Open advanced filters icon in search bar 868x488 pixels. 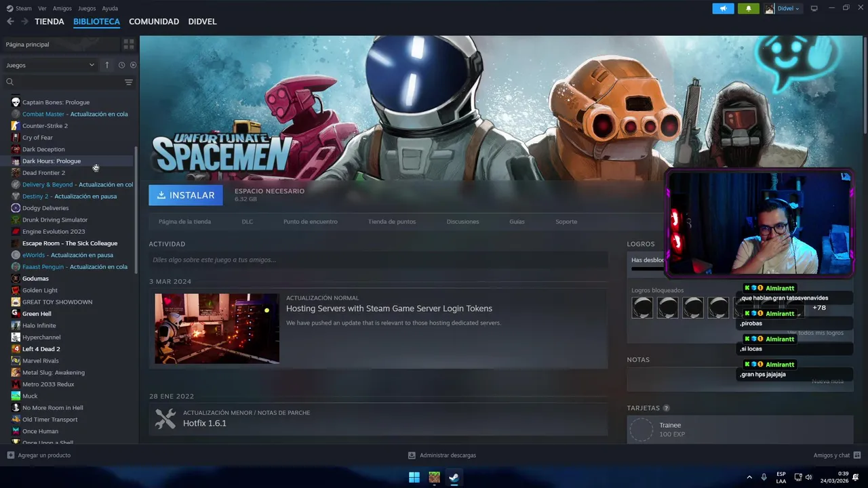click(x=129, y=82)
